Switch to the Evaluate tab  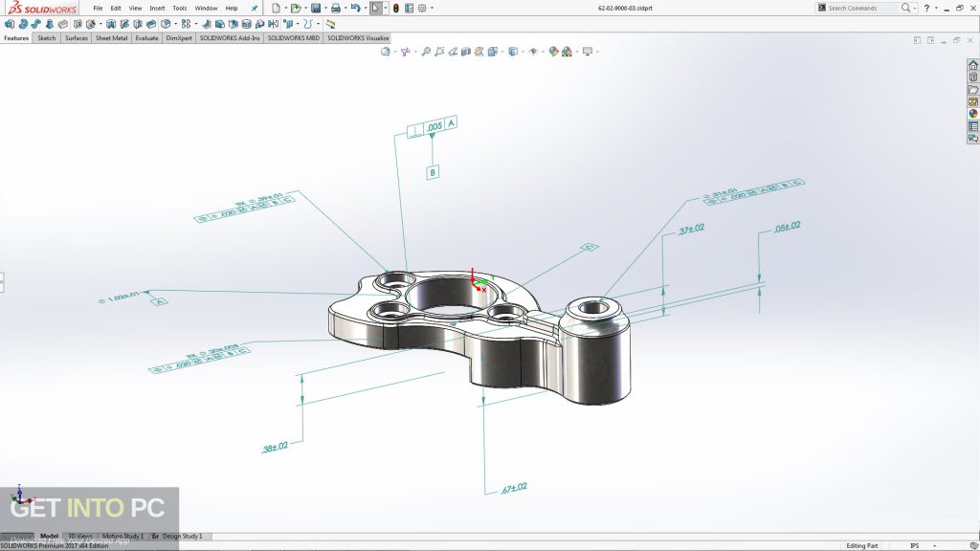click(146, 38)
